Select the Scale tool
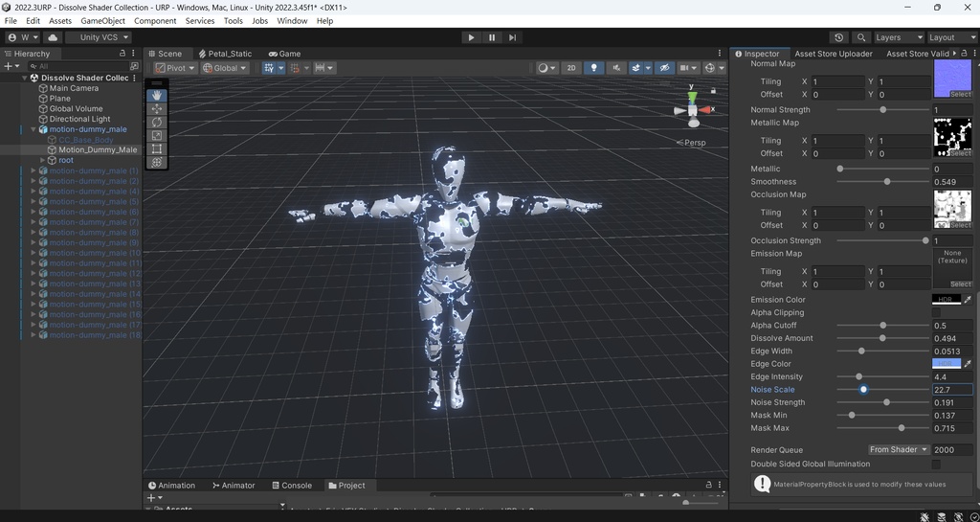980x522 pixels. click(156, 135)
